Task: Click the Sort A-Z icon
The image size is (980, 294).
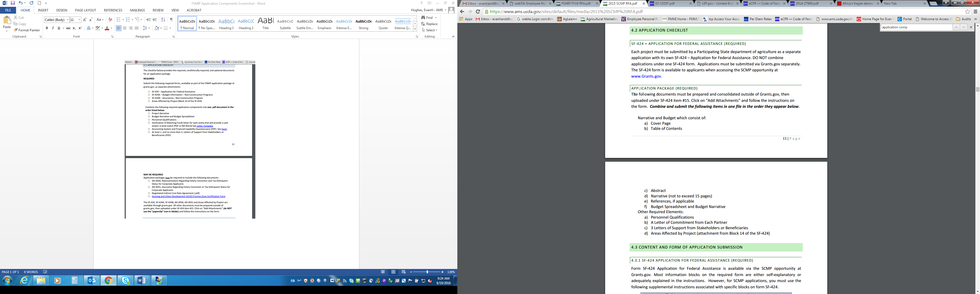Action: (163, 20)
